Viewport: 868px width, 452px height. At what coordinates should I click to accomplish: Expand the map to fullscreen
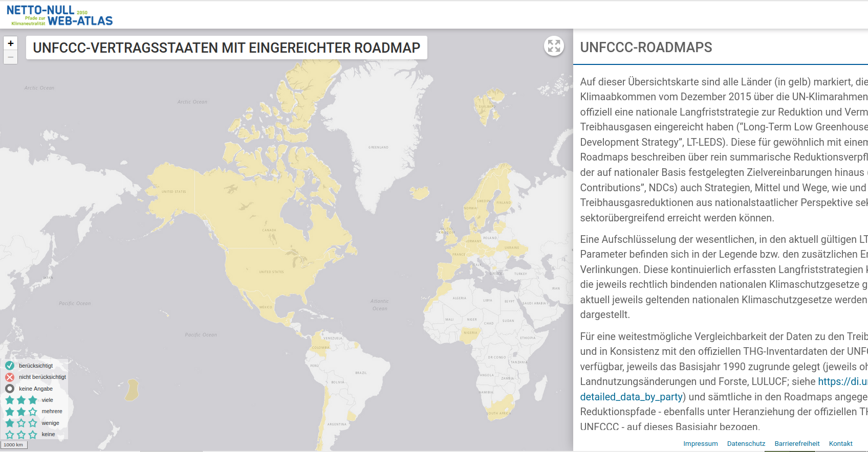tap(554, 46)
